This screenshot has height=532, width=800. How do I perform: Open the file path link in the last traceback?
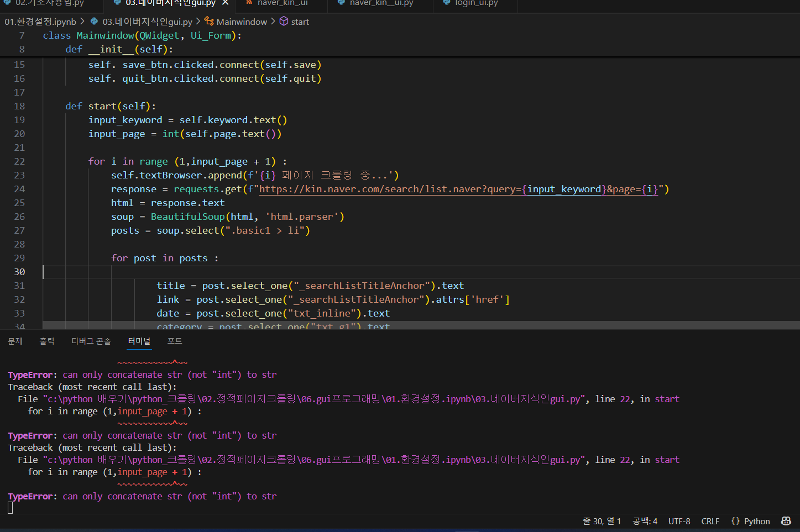coord(314,460)
